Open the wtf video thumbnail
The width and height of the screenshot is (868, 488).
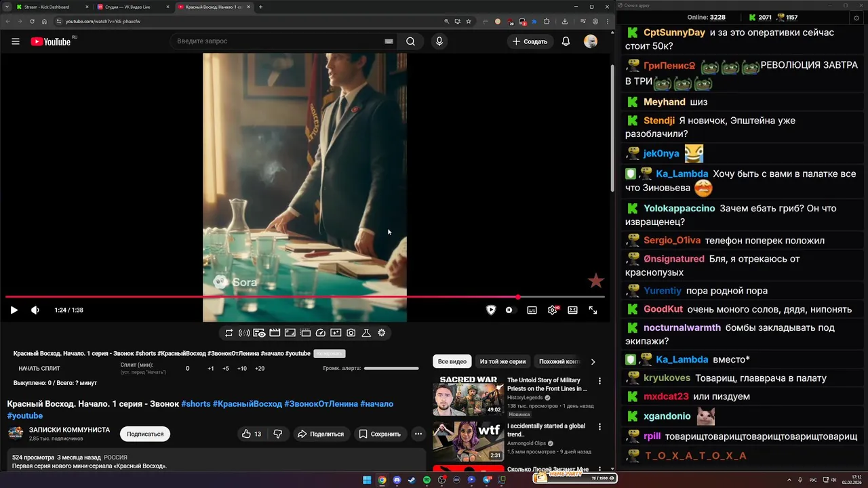pyautogui.click(x=469, y=441)
